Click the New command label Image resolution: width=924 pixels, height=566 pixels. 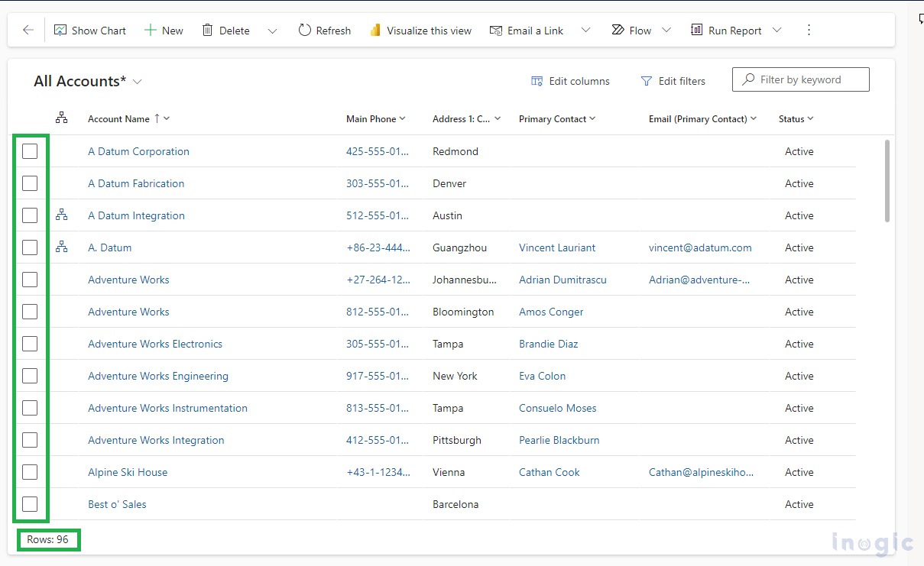point(173,31)
